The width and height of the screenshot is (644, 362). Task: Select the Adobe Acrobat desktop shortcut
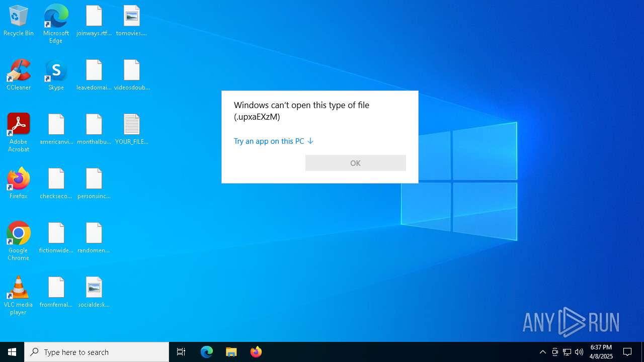coord(19,133)
